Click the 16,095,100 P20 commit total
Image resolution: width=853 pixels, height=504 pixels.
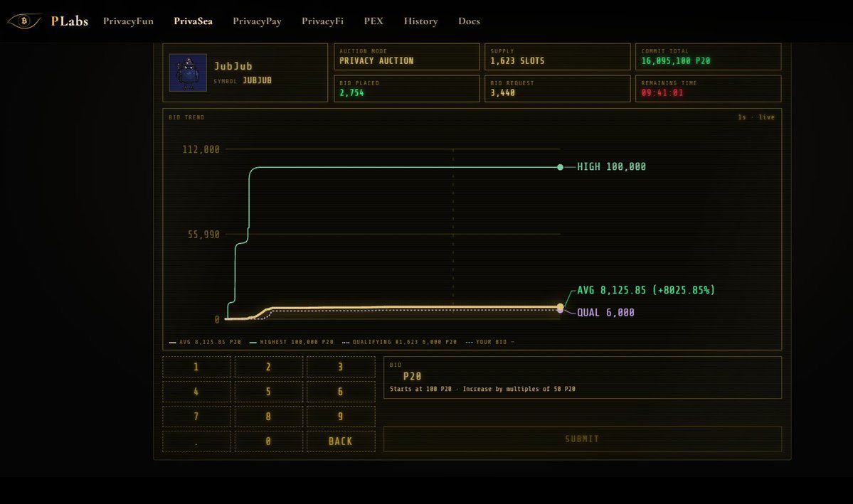(x=676, y=61)
